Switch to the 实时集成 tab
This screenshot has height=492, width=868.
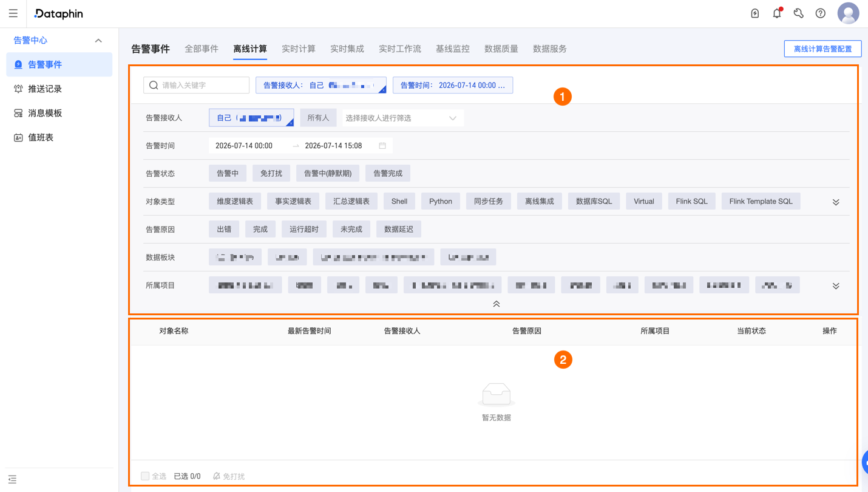point(347,49)
